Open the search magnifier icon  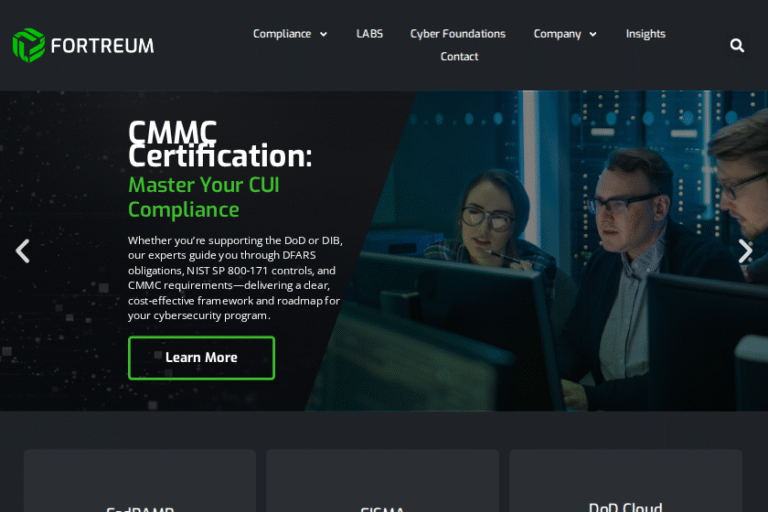737,45
